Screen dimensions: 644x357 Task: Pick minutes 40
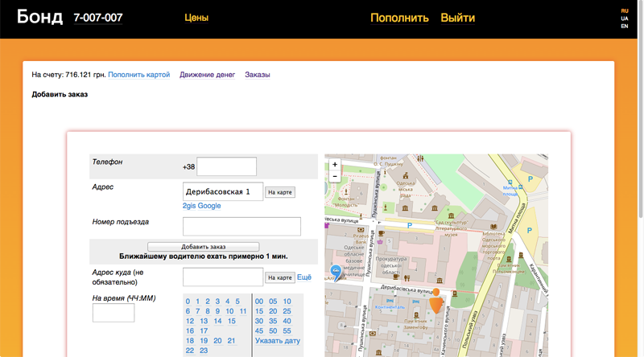(x=287, y=321)
